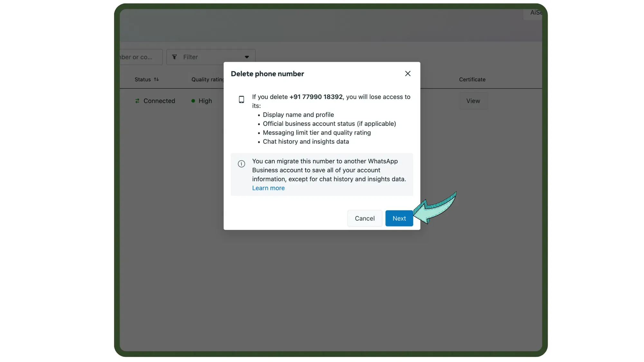Screen dimensions: 644x362
Task: Close the Delete phone number dialog
Action: [408, 74]
